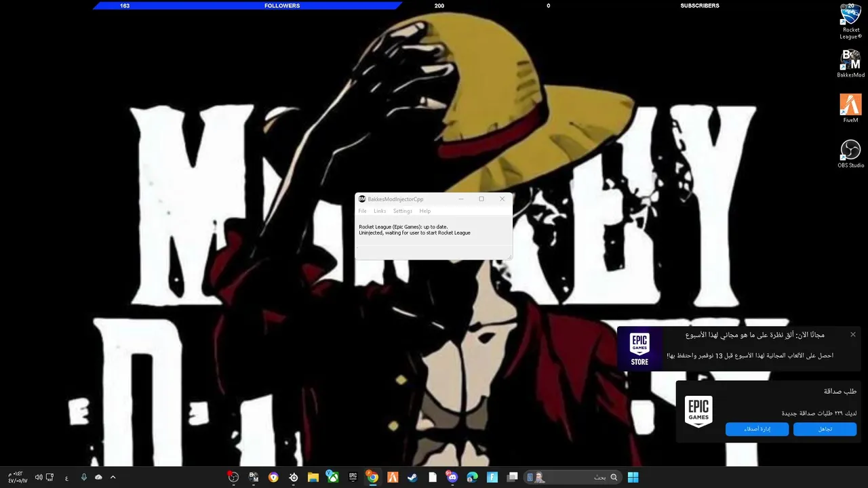
Task: Click the ignore button in friend request notification
Action: [825, 429]
